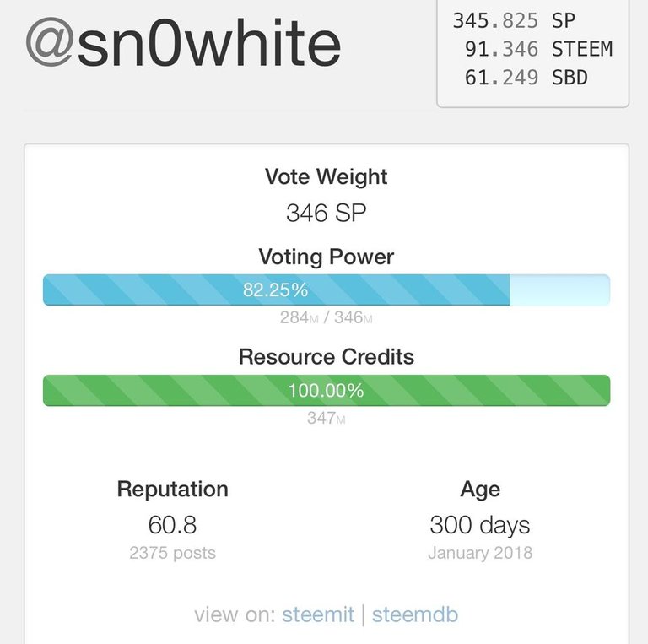The height and width of the screenshot is (644, 648).
Task: Click the Voting Power progress bar
Action: [326, 290]
